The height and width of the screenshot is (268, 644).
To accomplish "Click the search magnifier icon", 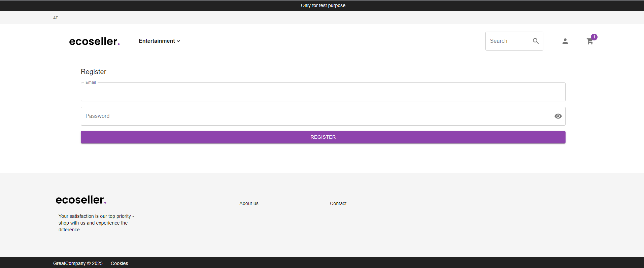I will (x=536, y=41).
